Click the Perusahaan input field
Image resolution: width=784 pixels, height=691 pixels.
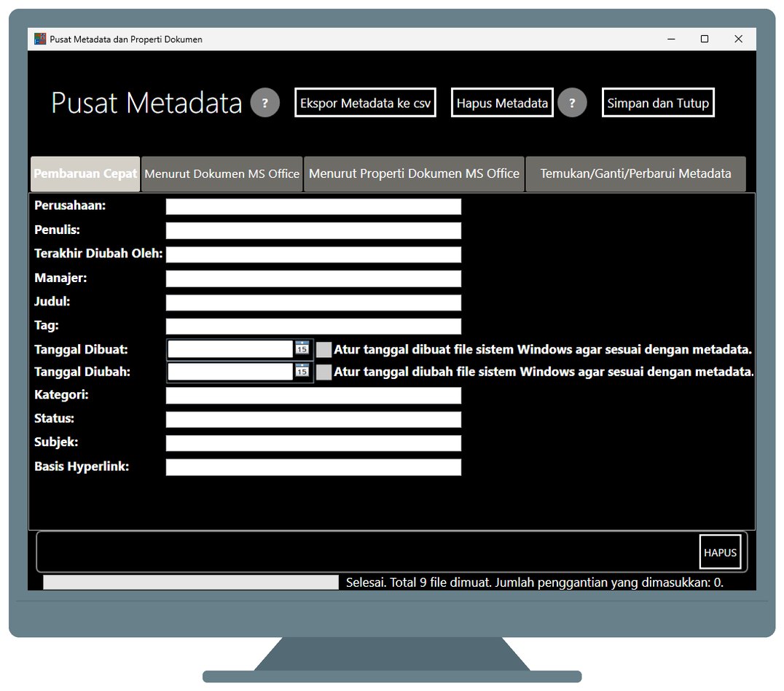click(x=313, y=206)
